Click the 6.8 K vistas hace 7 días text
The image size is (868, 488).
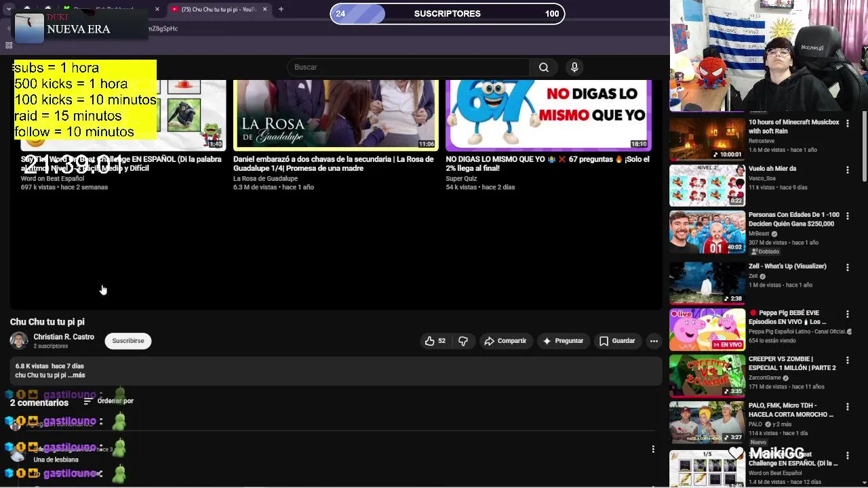(50, 366)
